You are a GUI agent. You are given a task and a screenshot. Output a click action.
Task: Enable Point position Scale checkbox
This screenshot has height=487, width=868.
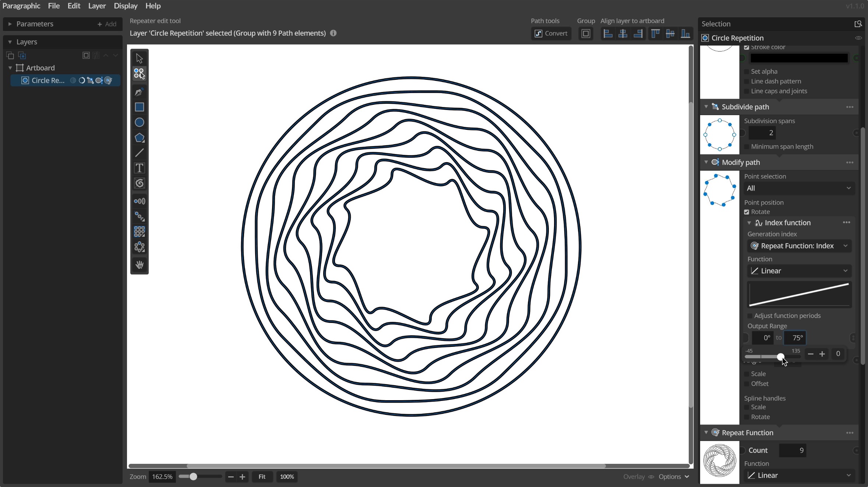[747, 374]
